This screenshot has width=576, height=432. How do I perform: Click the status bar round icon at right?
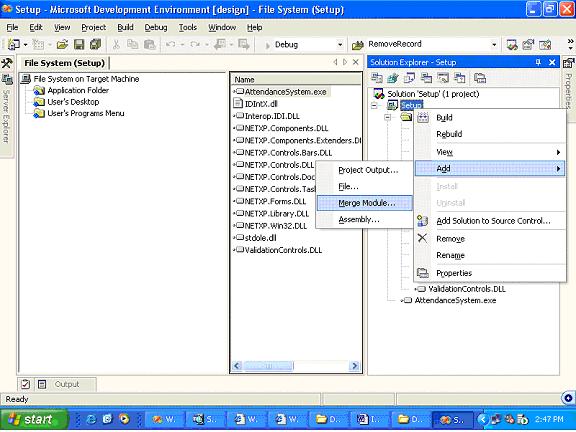click(568, 398)
